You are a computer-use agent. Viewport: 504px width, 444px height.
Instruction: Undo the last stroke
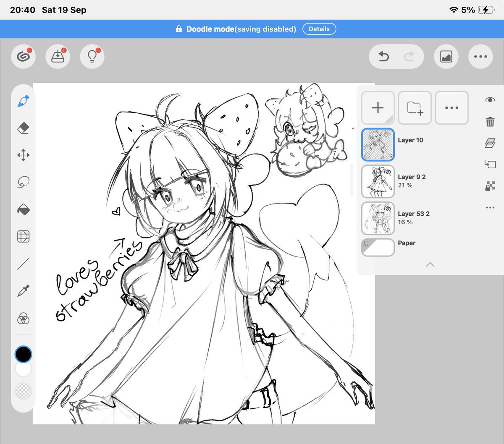pyautogui.click(x=383, y=56)
